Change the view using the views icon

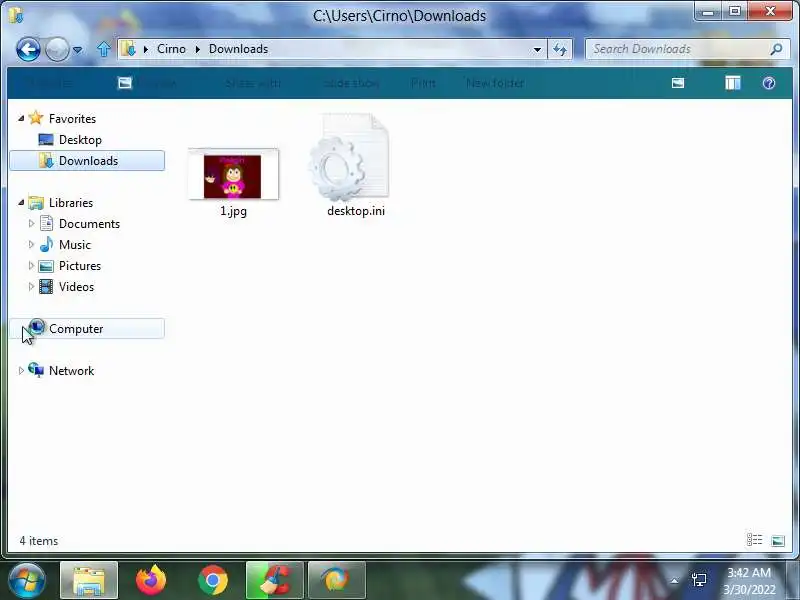[678, 83]
